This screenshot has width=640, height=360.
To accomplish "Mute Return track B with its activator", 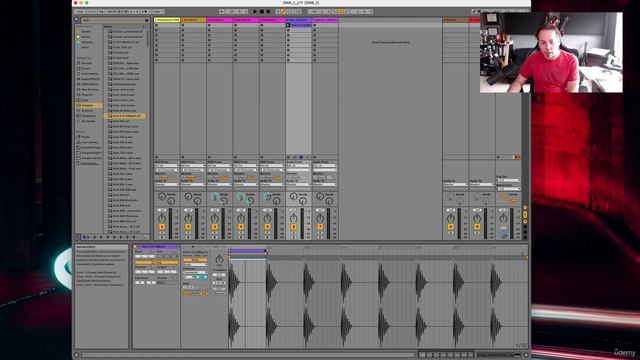I will click(x=477, y=227).
